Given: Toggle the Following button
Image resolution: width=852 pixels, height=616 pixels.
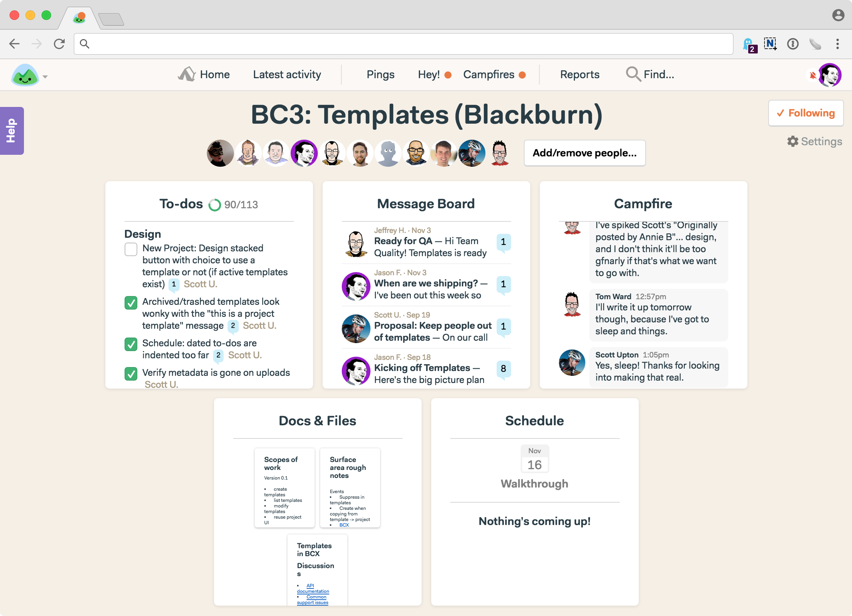Looking at the screenshot, I should tap(806, 113).
